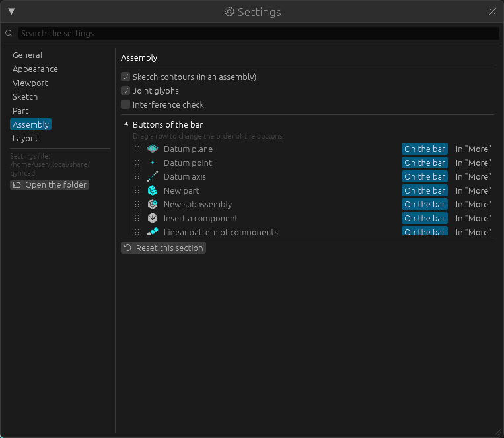Viewport: 504px width, 438px height.
Task: Toggle Joint glyphs checkbox
Action: (x=126, y=91)
